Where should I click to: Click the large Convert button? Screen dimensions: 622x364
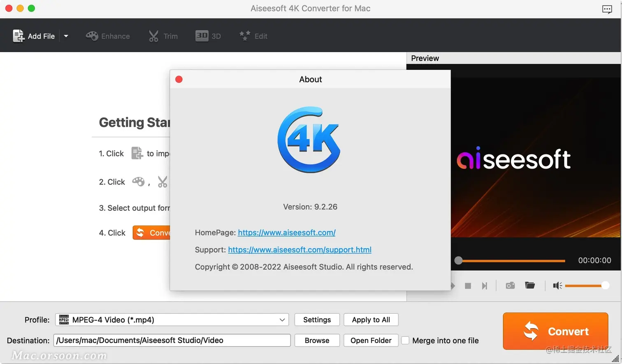click(555, 331)
